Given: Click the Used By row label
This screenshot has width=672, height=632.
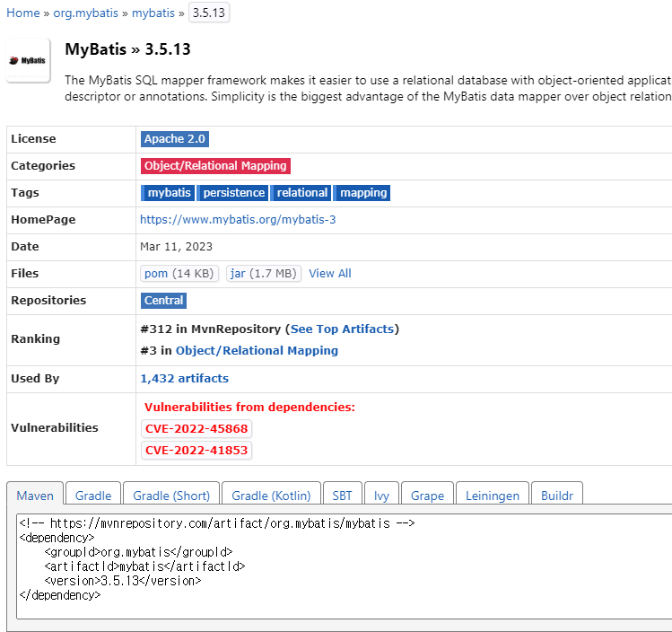Looking at the screenshot, I should pos(35,379).
